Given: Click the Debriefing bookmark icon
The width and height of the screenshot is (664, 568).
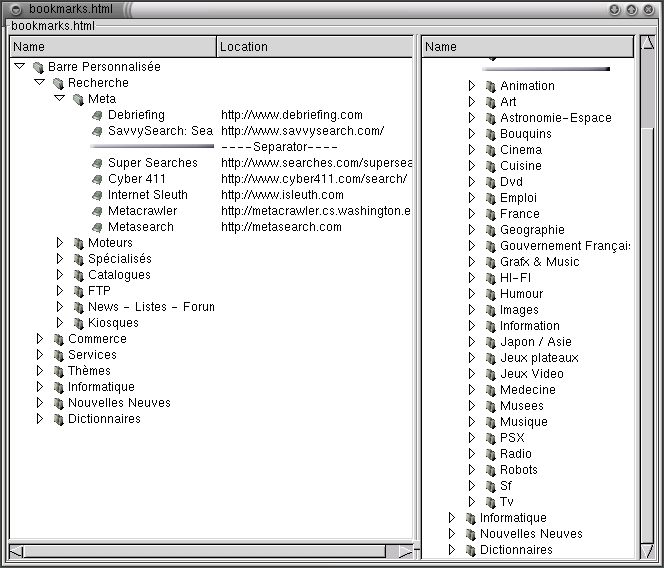Looking at the screenshot, I should 97,115.
